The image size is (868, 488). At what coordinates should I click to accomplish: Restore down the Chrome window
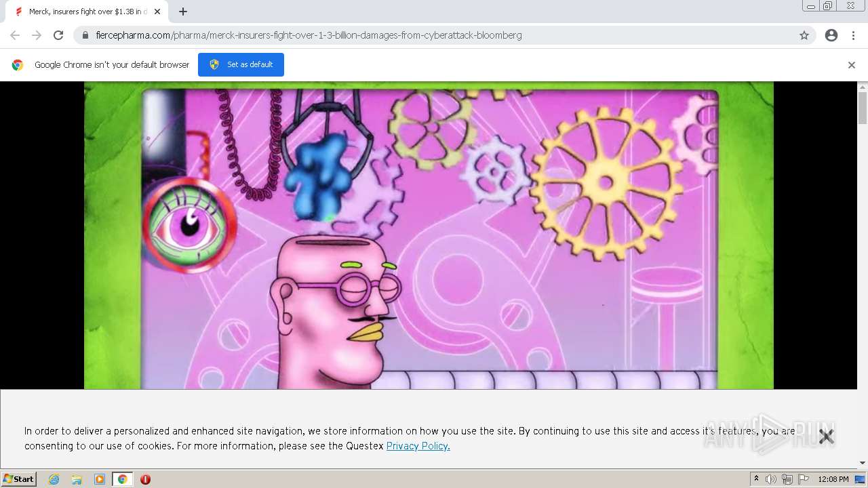(x=828, y=6)
